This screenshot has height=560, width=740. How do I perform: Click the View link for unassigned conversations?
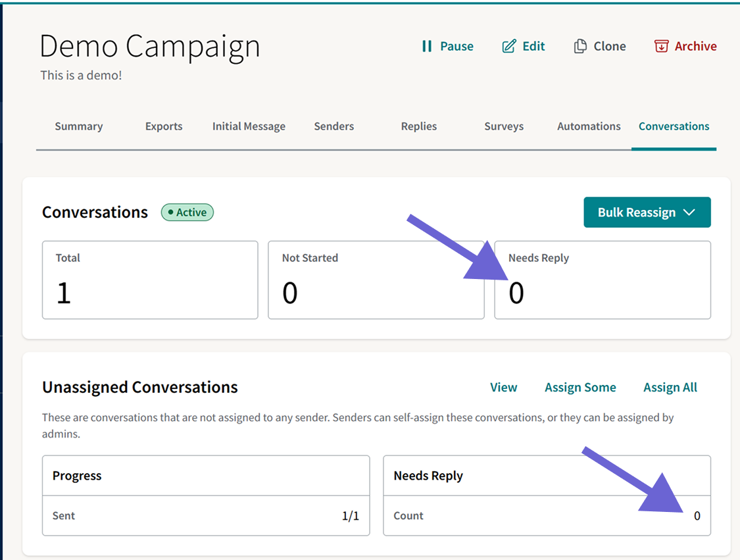504,388
